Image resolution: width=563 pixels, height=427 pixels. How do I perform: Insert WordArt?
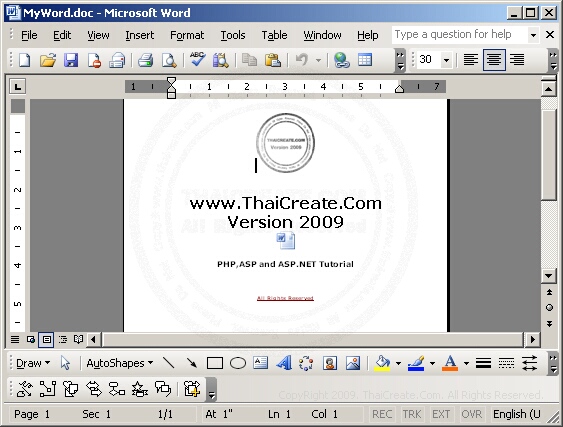(284, 363)
